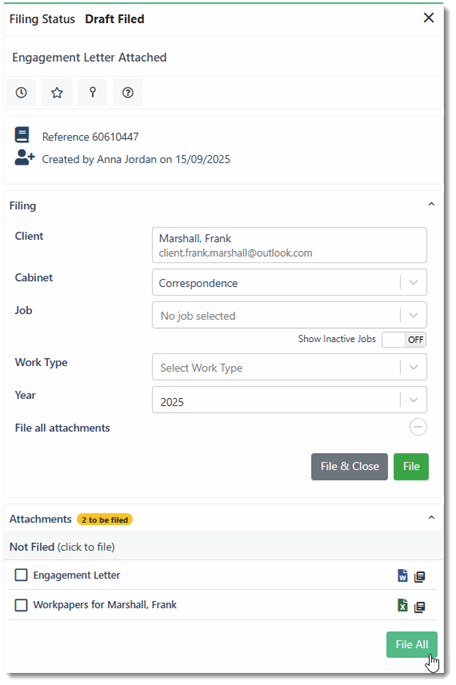Click the pin icon button
456x685 pixels.
click(x=92, y=93)
